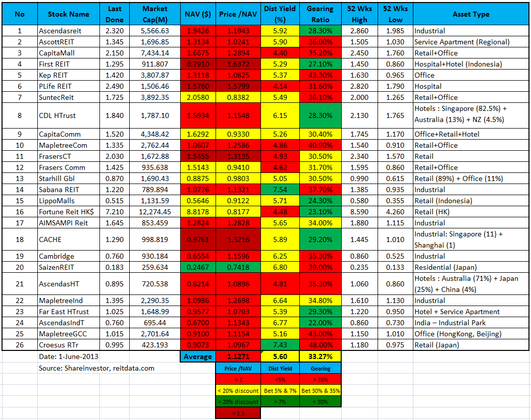The image size is (531, 420).
Task: Click the red '> 1' legend cell
Action: click(x=238, y=380)
